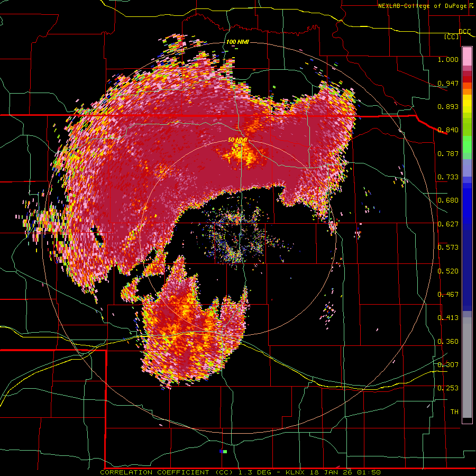Select the 0.733 legend value

click(x=448, y=177)
